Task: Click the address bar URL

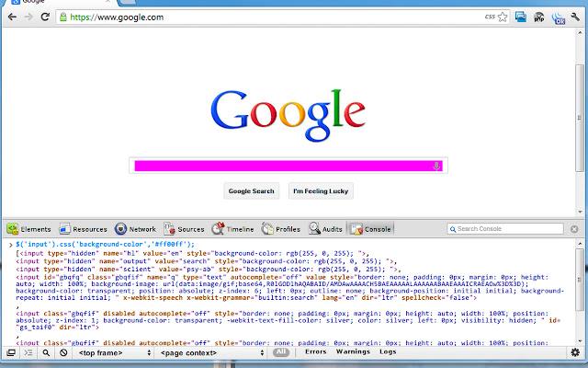Action: pos(117,17)
